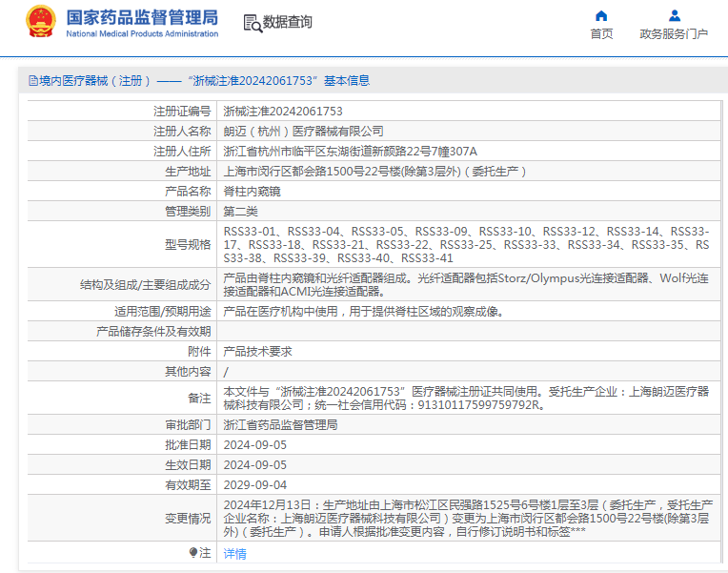Viewport: 728px width, 573px height.
Task: Click the RSS33 model specifications cell
Action: [466, 244]
